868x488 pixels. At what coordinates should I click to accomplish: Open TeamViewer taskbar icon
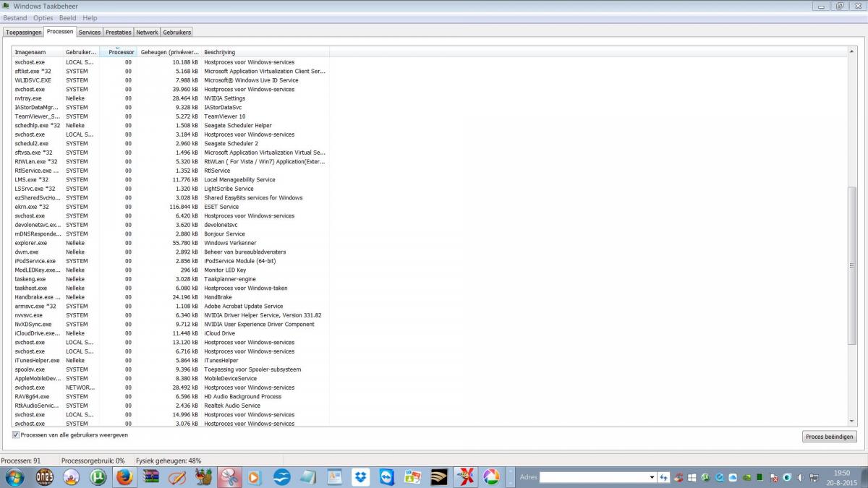[x=387, y=477]
